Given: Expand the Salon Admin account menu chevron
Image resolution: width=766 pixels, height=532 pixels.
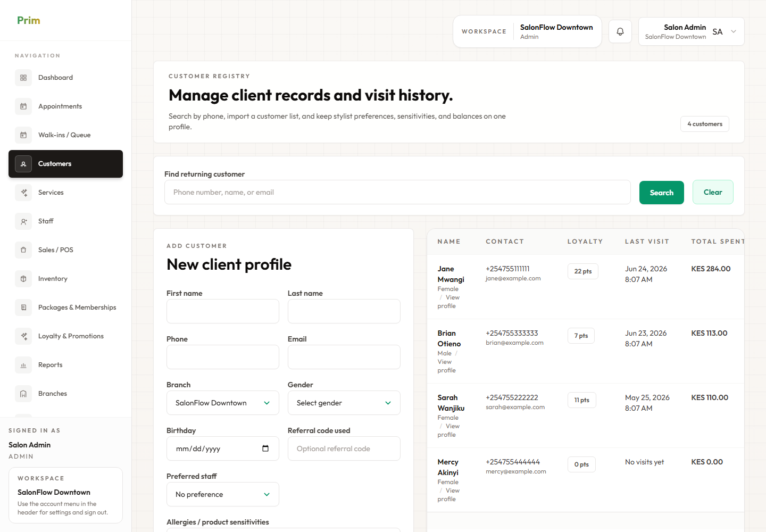Looking at the screenshot, I should 734,31.
